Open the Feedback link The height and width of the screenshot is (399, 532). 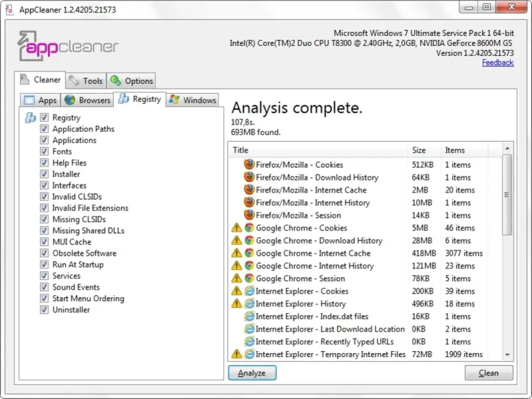pos(497,63)
